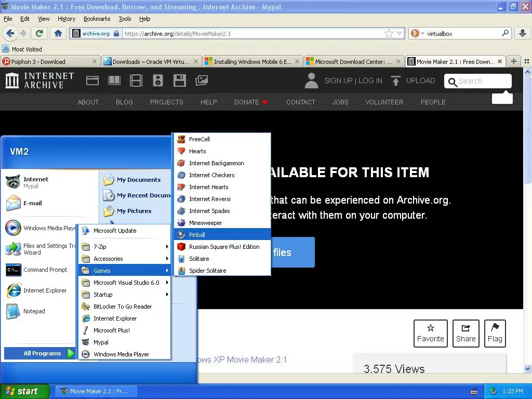This screenshot has height=399, width=532.
Task: Reload the current page
Action: point(39,33)
